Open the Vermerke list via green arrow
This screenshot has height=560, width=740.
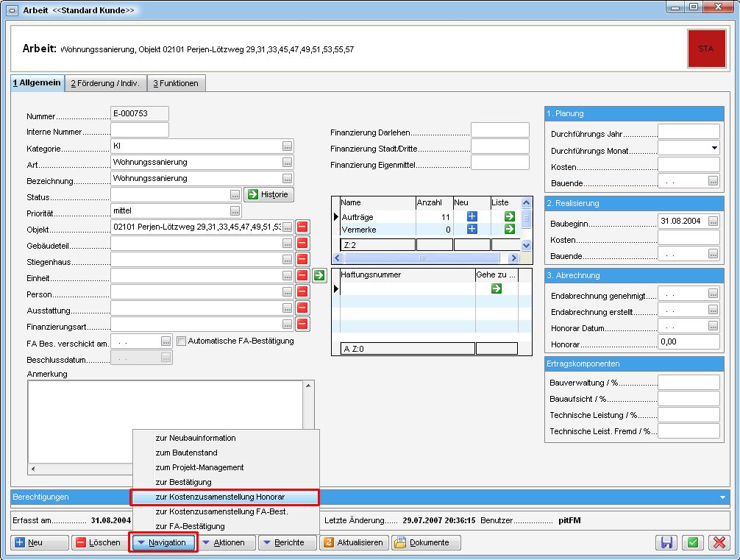[x=508, y=230]
